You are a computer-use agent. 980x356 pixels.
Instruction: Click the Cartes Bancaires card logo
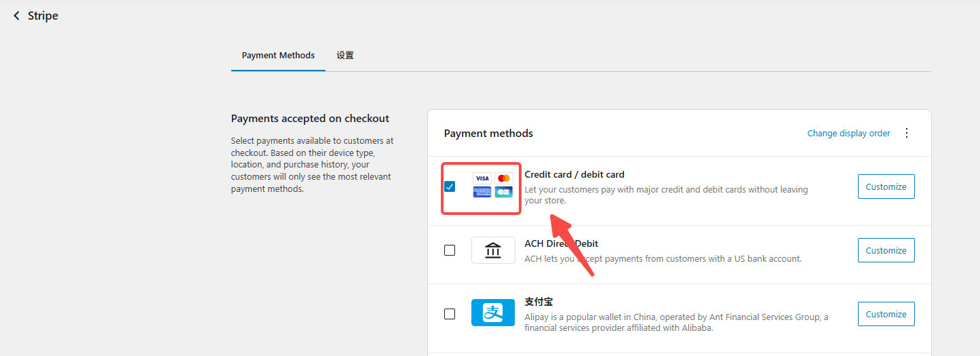pos(503,192)
